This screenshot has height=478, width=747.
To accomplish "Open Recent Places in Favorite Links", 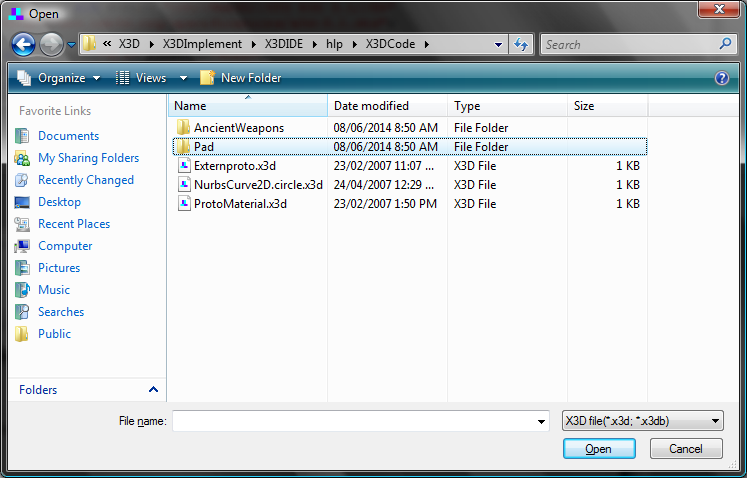I will [x=74, y=224].
